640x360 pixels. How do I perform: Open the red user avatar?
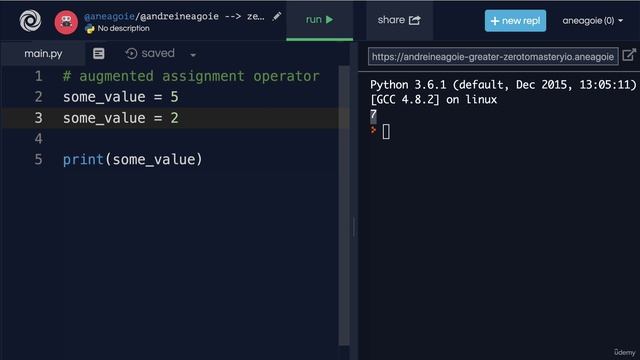[x=66, y=22]
